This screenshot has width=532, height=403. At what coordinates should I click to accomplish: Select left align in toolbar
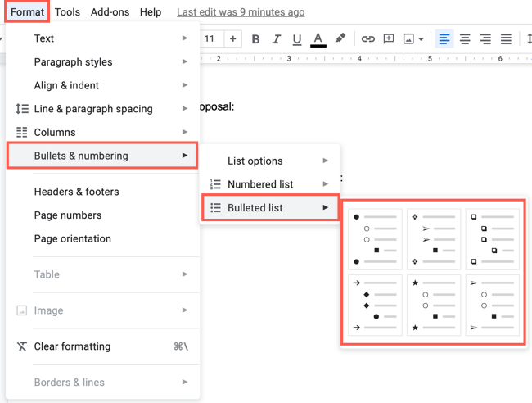tap(444, 39)
